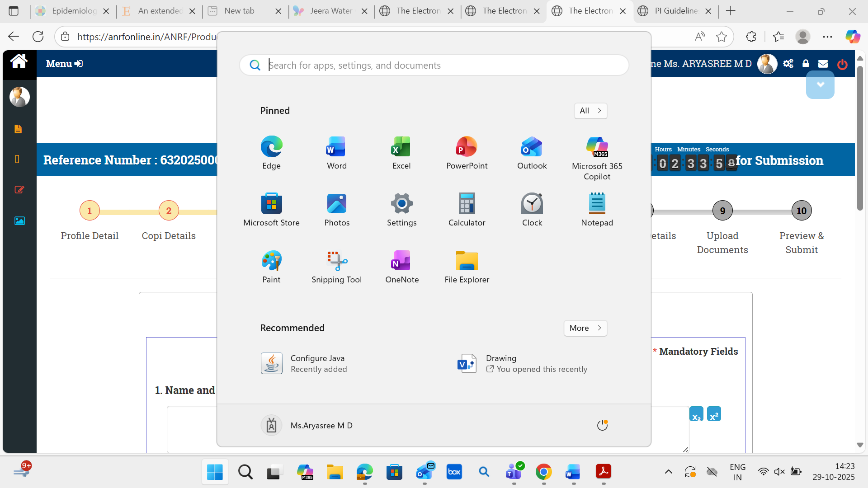Open Notepad pinned app
868x488 pixels.
tap(597, 210)
